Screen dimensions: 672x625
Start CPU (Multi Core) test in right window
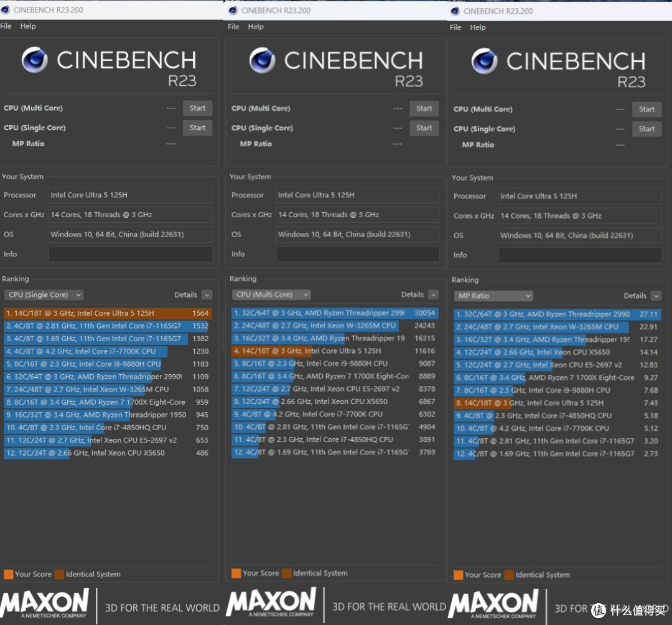pyautogui.click(x=646, y=110)
